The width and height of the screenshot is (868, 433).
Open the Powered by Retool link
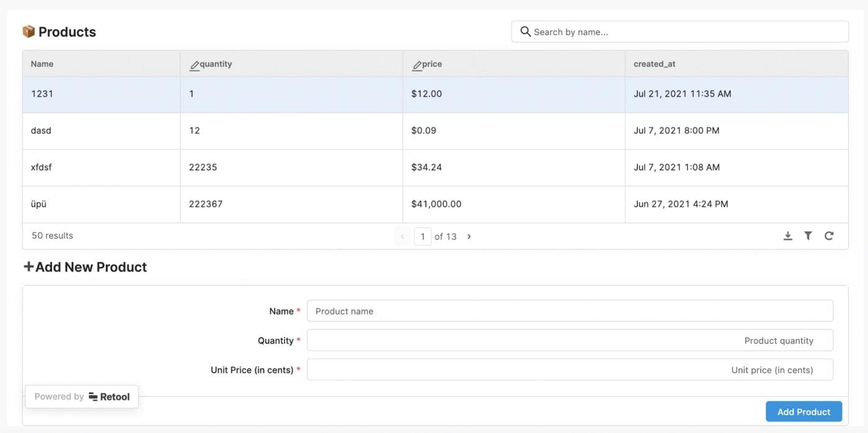tap(82, 396)
